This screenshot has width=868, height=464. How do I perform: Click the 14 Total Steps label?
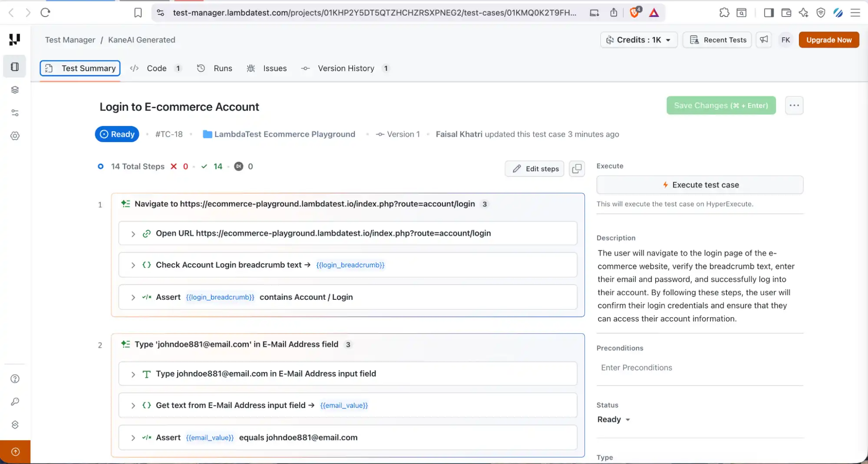click(x=138, y=166)
